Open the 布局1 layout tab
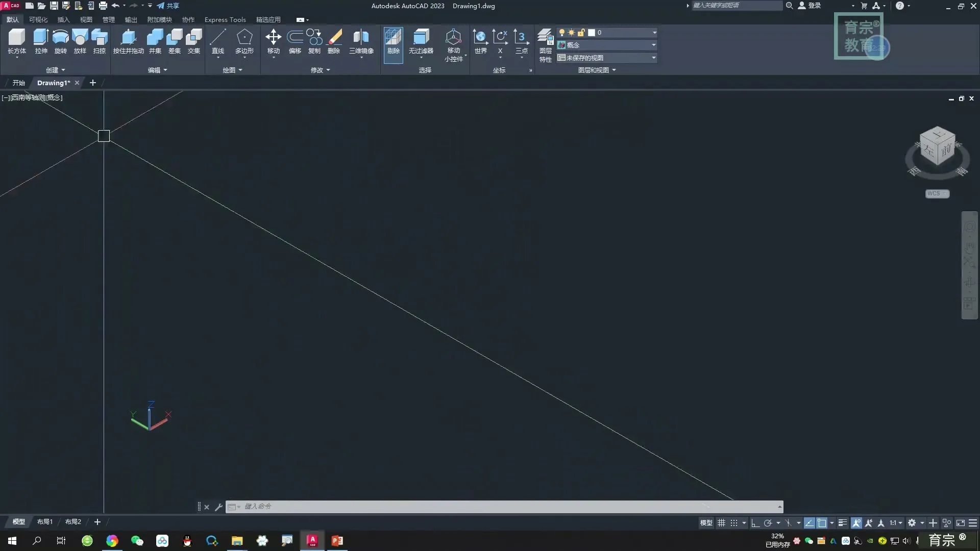The width and height of the screenshot is (980, 551). (x=45, y=522)
